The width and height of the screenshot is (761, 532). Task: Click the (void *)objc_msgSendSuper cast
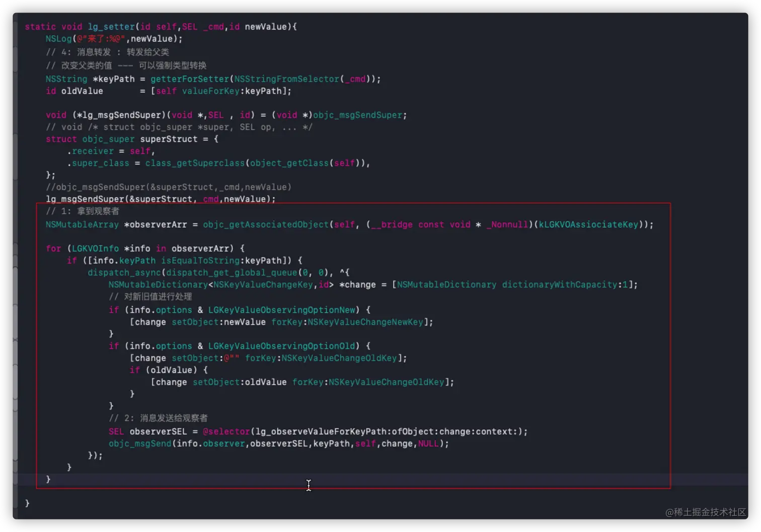(x=337, y=115)
